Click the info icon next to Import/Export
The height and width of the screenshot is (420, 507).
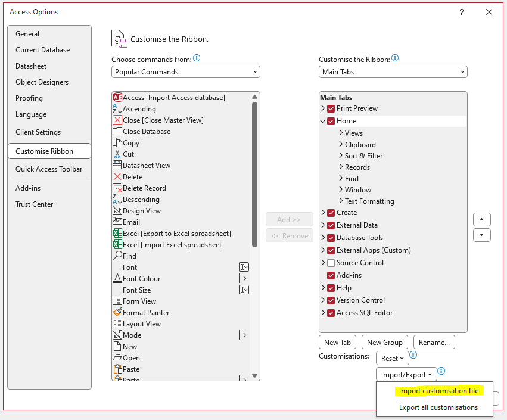point(441,371)
